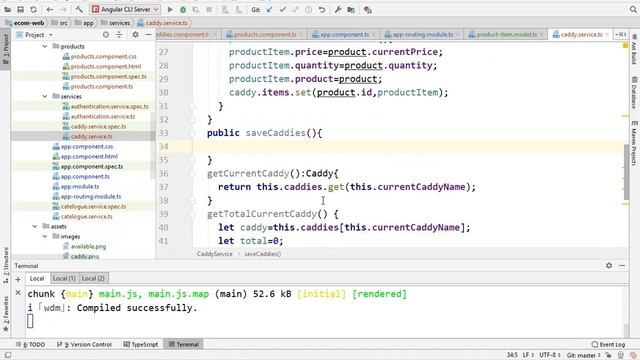Open Terminal panel gear settings
This screenshot has width=640, height=360.
(609, 266)
